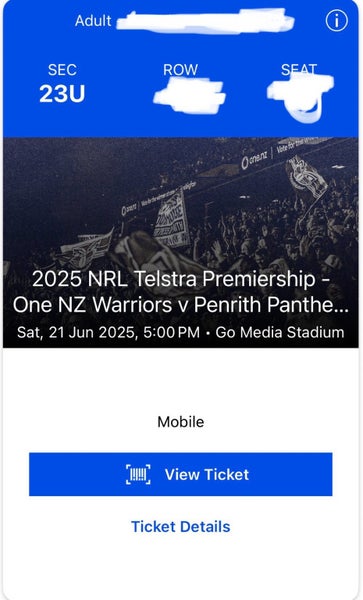Click the Sat, 21 Jun 2025 date text
Viewport: 363px width, 600px height.
(77, 332)
